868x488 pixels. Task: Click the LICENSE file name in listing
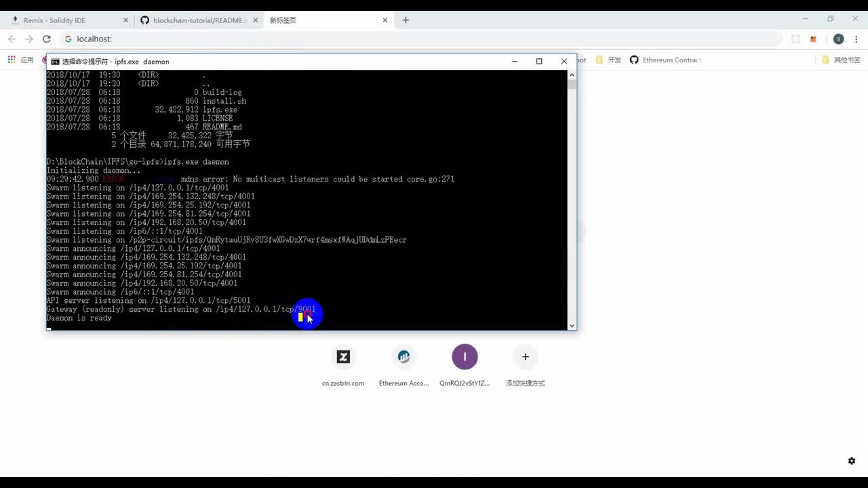pyautogui.click(x=218, y=118)
